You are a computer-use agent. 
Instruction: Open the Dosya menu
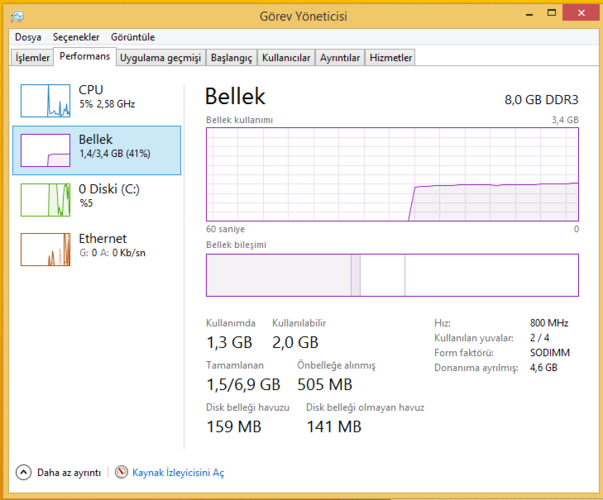coord(28,37)
